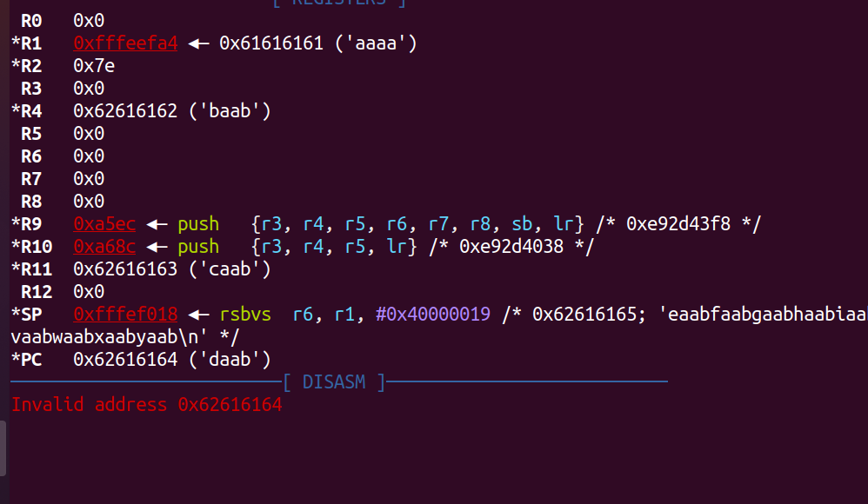Follow the underlined SP address 0xfffef018
This screenshot has width=868, height=504.
tap(125, 315)
